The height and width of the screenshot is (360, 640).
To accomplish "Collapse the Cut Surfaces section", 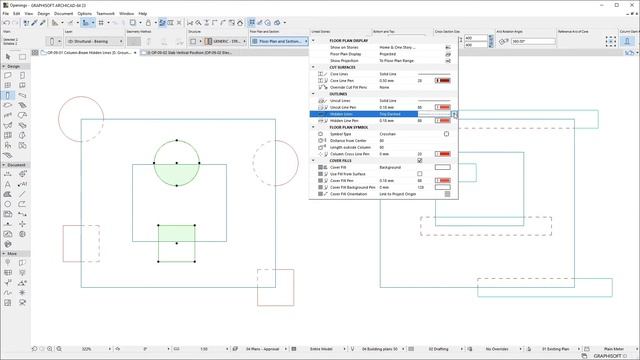I will click(x=313, y=67).
